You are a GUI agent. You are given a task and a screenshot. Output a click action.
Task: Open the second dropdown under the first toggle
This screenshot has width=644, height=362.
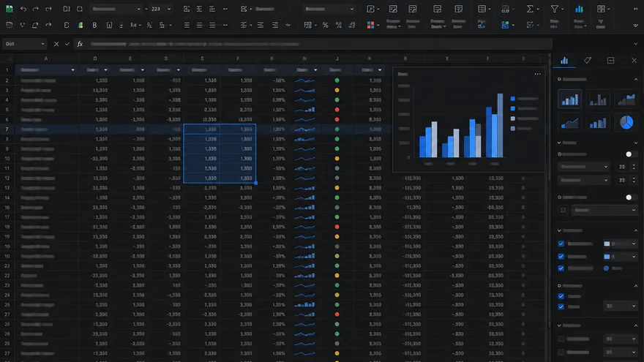584,180
